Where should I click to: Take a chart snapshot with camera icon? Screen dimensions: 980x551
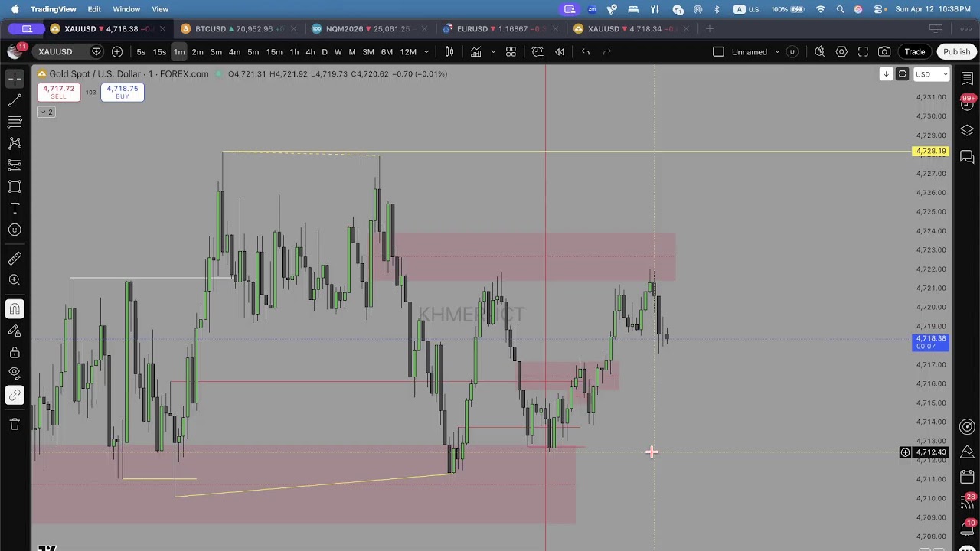click(x=884, y=51)
